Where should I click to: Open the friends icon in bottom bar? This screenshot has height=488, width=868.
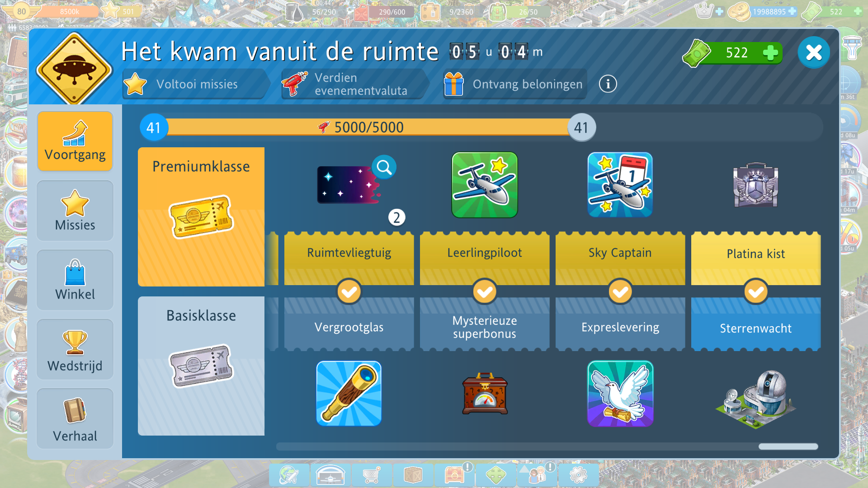pyautogui.click(x=537, y=475)
